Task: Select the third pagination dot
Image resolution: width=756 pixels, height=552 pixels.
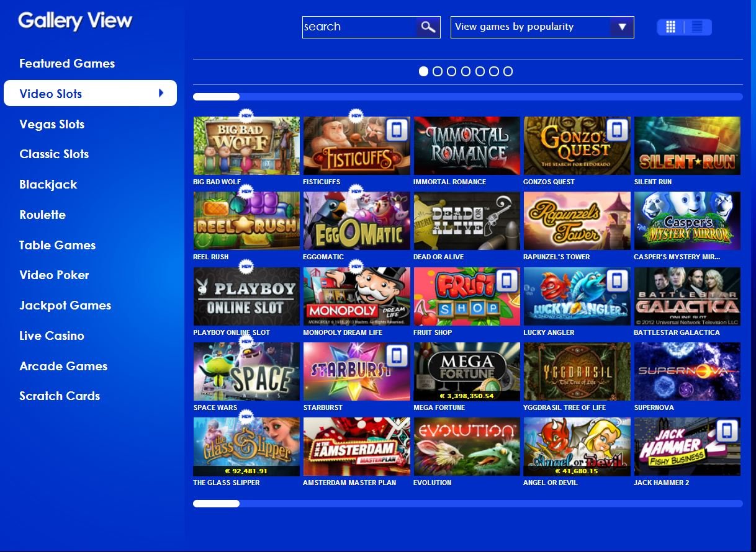Action: [x=451, y=71]
